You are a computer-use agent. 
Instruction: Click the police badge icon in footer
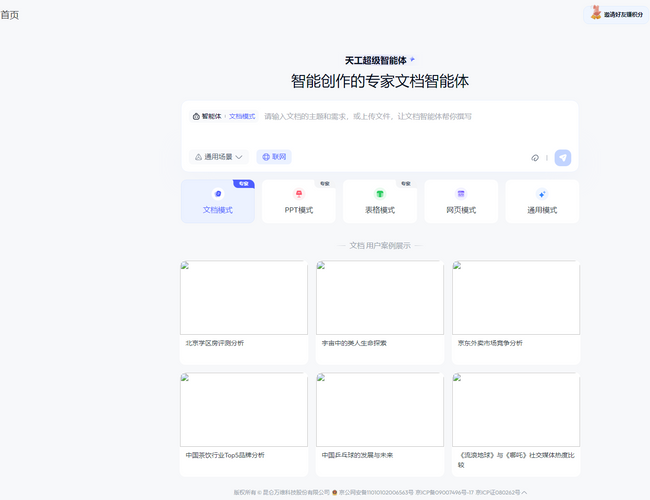[x=335, y=493]
